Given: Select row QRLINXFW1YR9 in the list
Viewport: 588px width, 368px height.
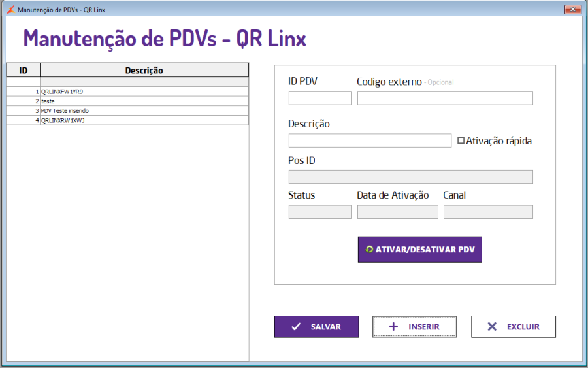Looking at the screenshot, I should point(127,92).
